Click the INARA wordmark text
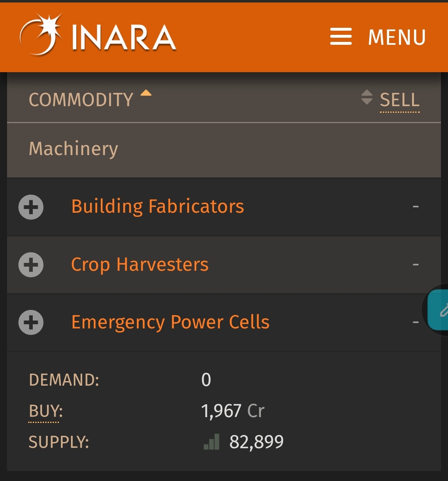The width and height of the screenshot is (448, 481). click(124, 37)
